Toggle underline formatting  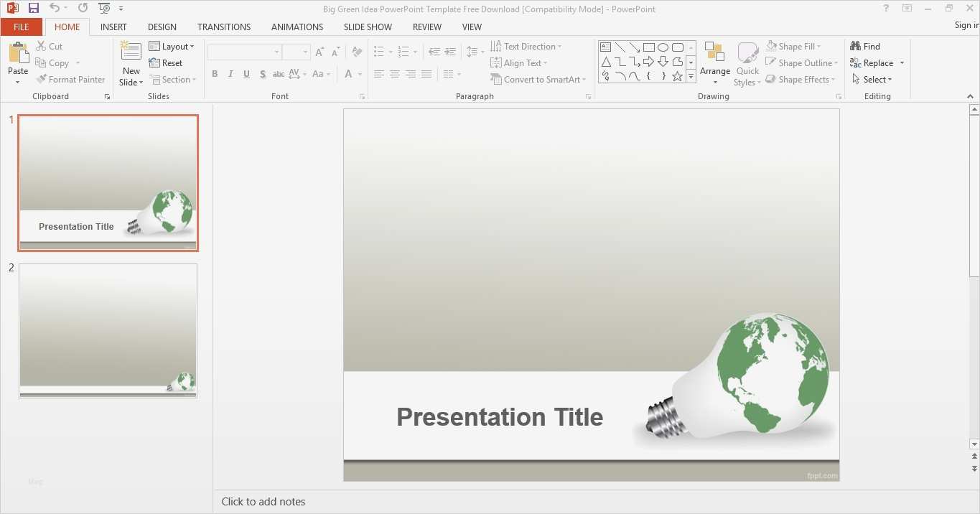[x=246, y=74]
